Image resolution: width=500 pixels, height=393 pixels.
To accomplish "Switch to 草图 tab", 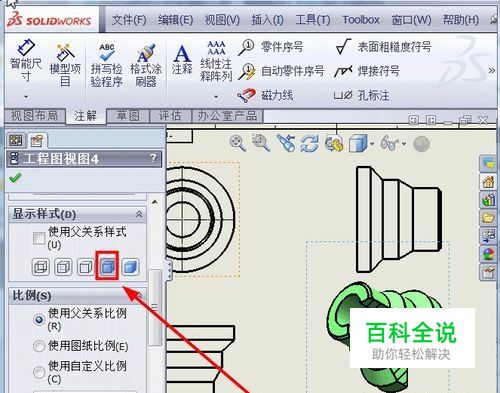I will pyautogui.click(x=128, y=116).
